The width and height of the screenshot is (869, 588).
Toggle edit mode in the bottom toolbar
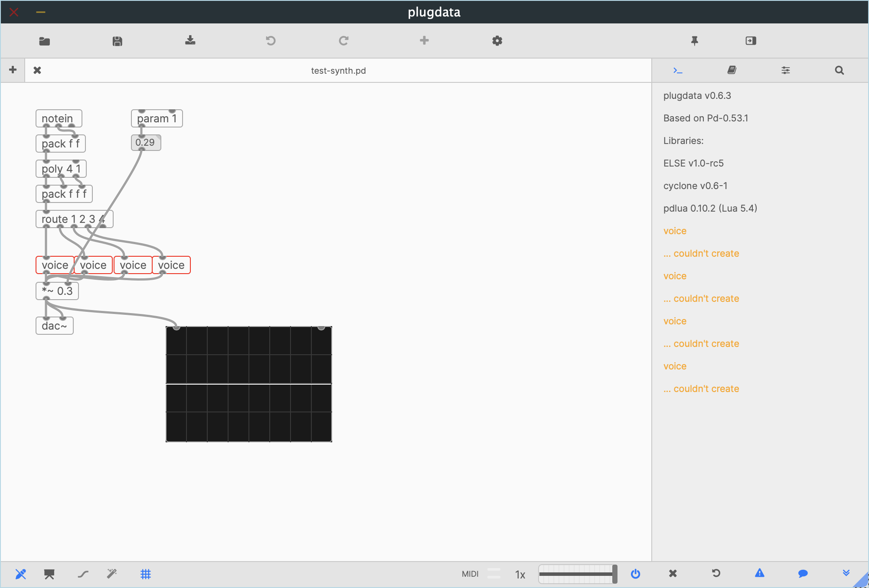click(x=21, y=574)
